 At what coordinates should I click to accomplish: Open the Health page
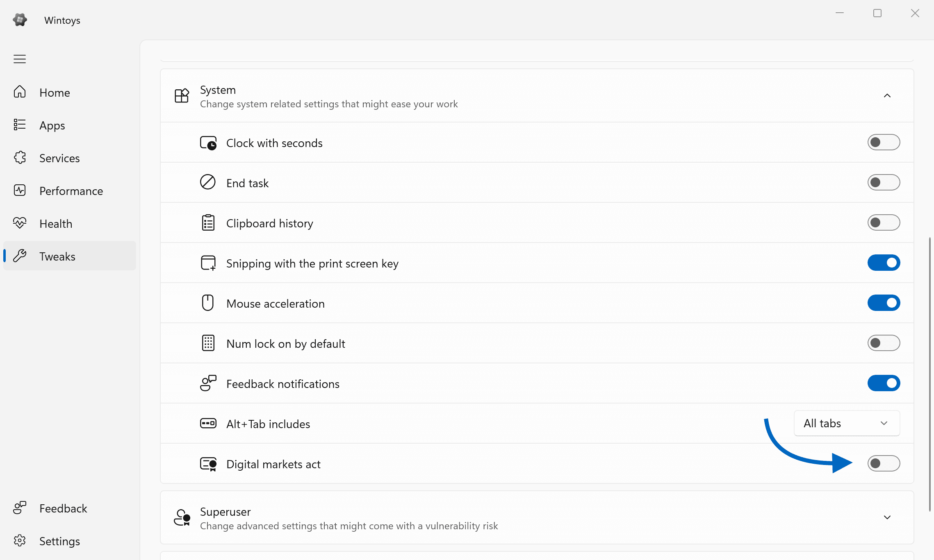pyautogui.click(x=70, y=224)
